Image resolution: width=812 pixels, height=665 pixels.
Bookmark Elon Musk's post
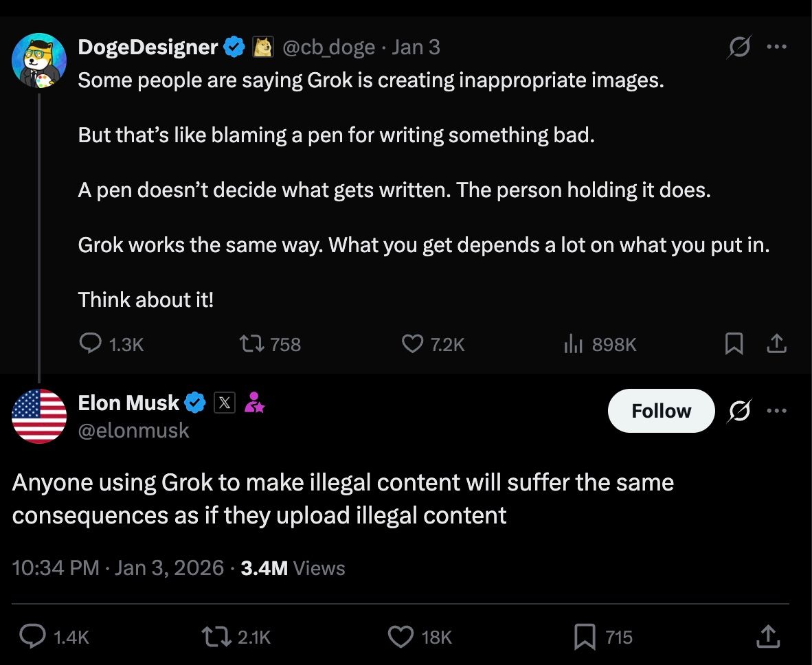pyautogui.click(x=585, y=637)
